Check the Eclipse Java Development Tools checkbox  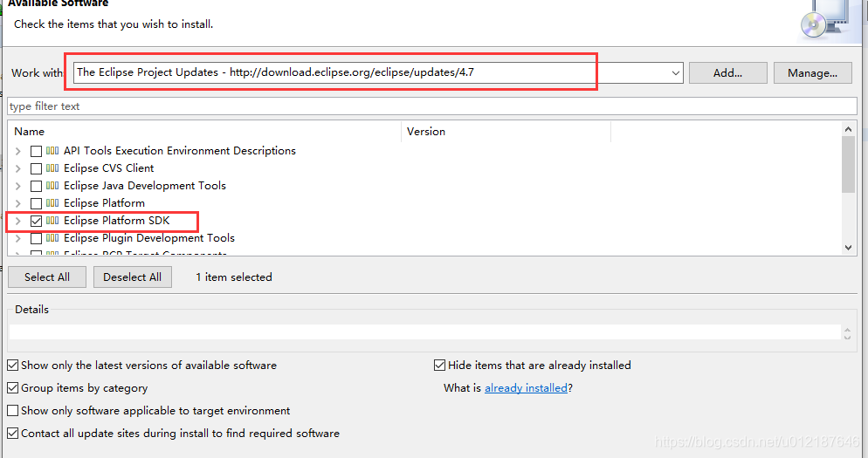pos(36,186)
